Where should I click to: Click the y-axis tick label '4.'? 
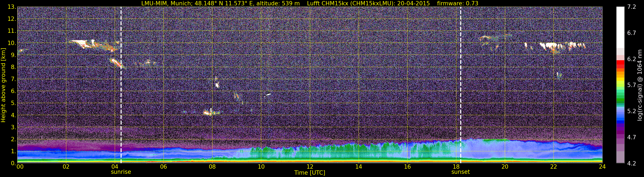pyautogui.click(x=13, y=115)
